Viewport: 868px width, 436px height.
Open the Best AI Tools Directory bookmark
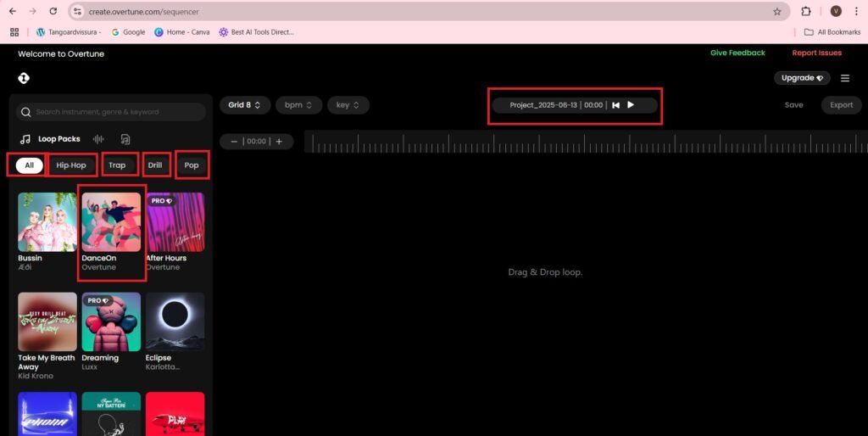coord(256,32)
